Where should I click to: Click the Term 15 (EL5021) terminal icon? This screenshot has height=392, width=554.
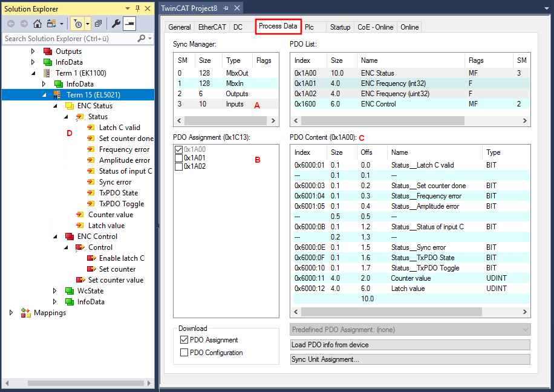[57, 95]
